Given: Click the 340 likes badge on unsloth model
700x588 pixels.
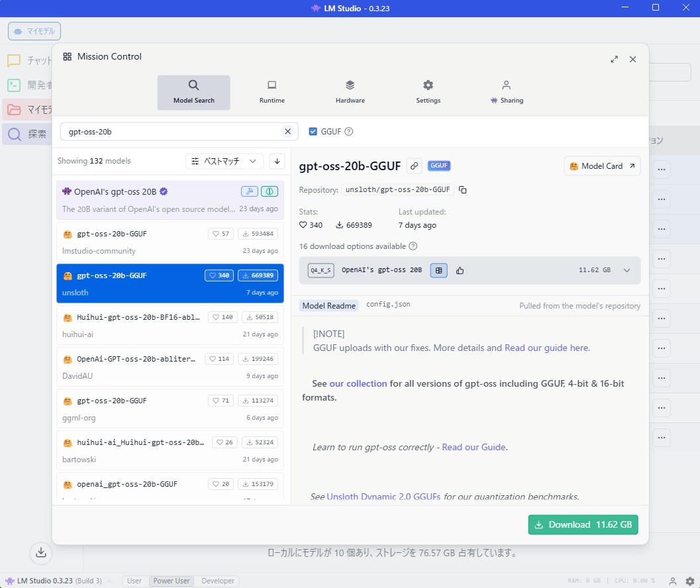Looking at the screenshot, I should (219, 275).
